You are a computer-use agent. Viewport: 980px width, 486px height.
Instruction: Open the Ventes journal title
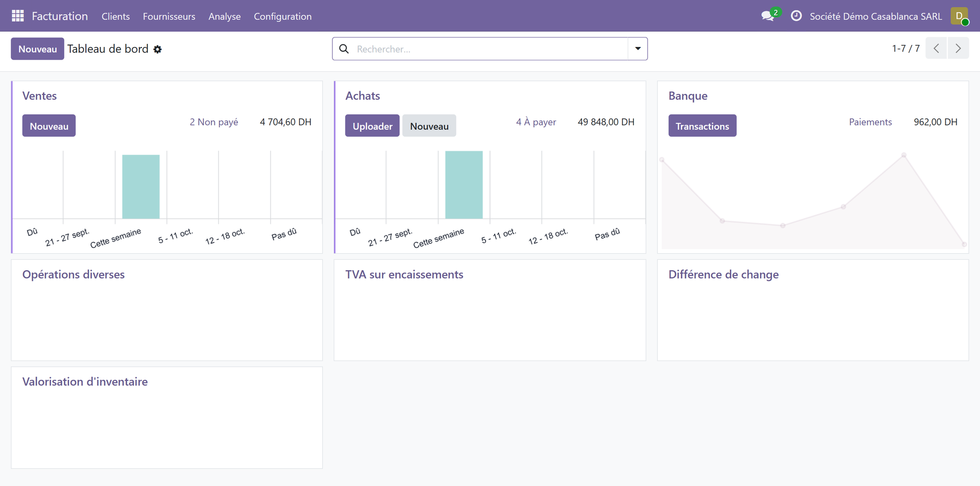click(39, 96)
